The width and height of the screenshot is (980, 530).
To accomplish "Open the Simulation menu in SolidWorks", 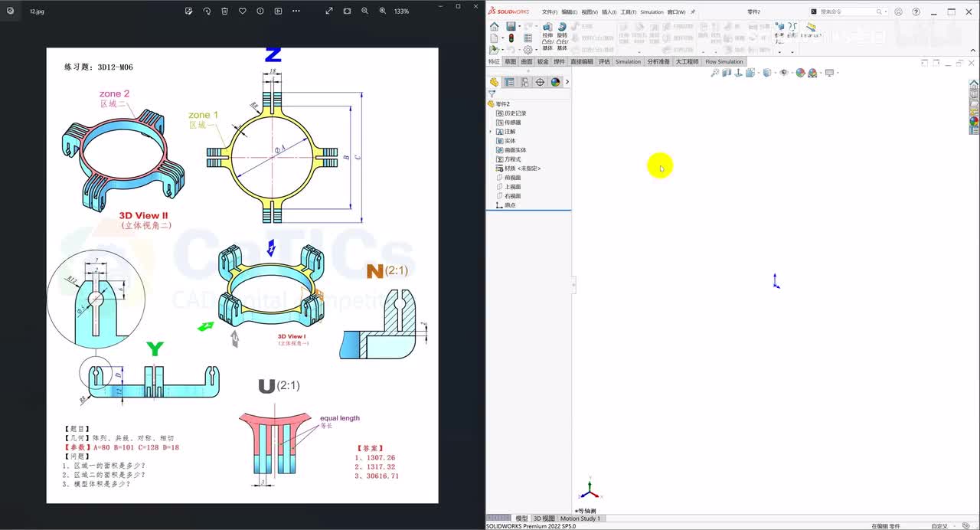I will tap(652, 12).
